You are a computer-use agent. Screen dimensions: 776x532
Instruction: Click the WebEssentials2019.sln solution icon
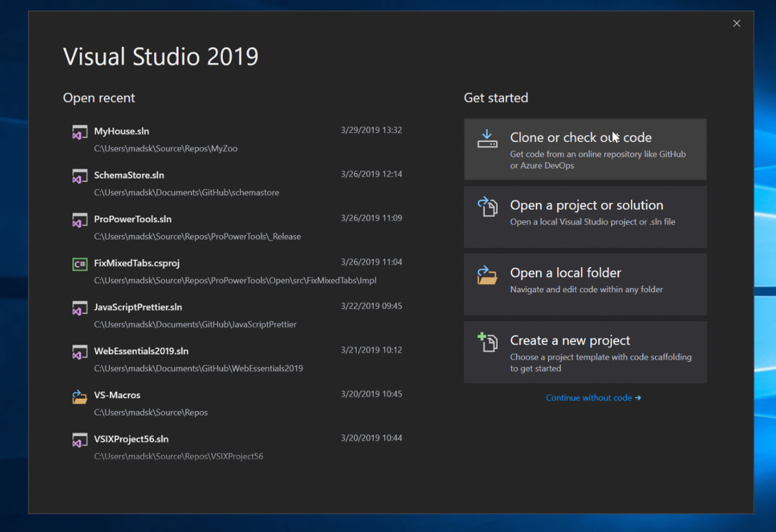pos(80,352)
